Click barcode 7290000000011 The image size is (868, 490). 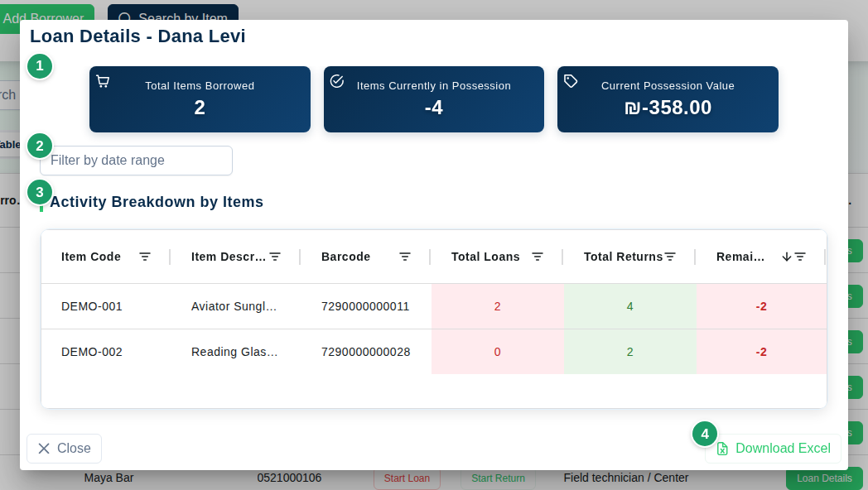[365, 306]
